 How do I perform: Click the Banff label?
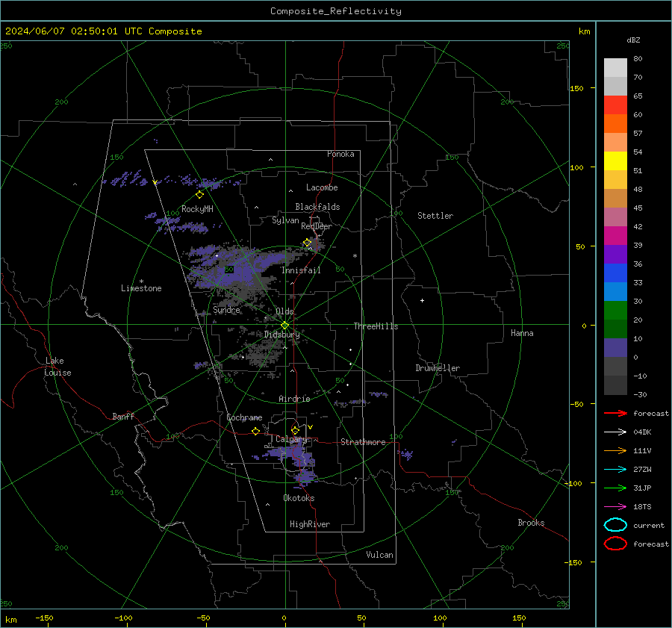[x=123, y=417]
